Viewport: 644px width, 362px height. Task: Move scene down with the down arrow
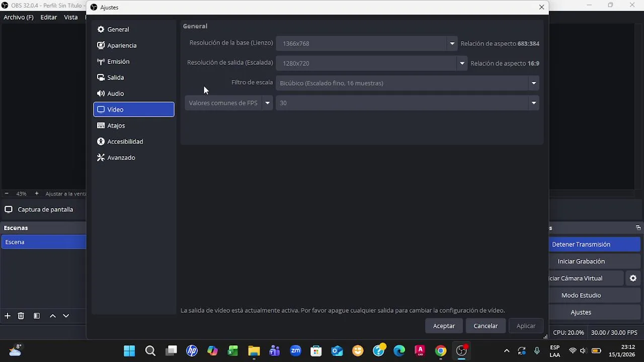[x=66, y=316]
